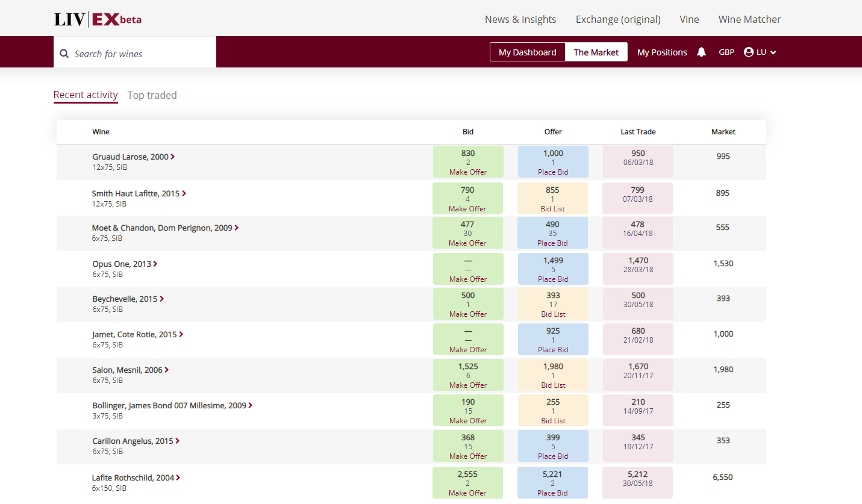Open the Wine Matcher menu item
Screen dimensions: 862x504
[x=749, y=19]
